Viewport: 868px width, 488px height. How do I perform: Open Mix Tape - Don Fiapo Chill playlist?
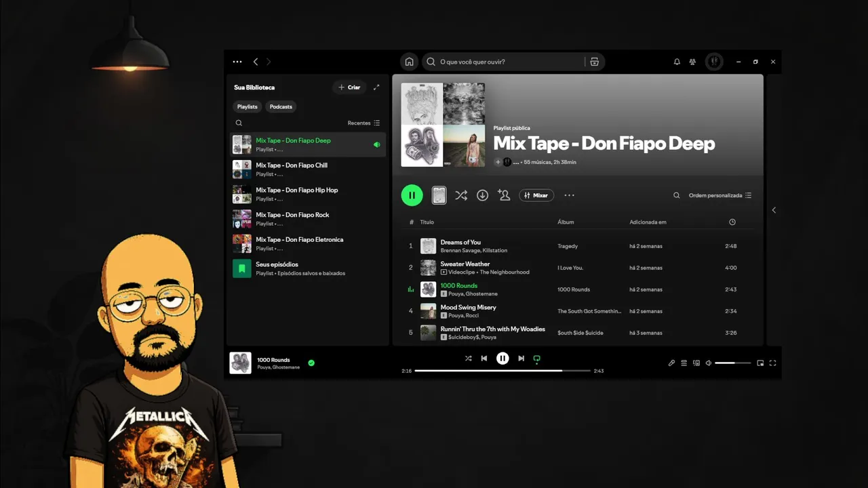tap(307, 169)
